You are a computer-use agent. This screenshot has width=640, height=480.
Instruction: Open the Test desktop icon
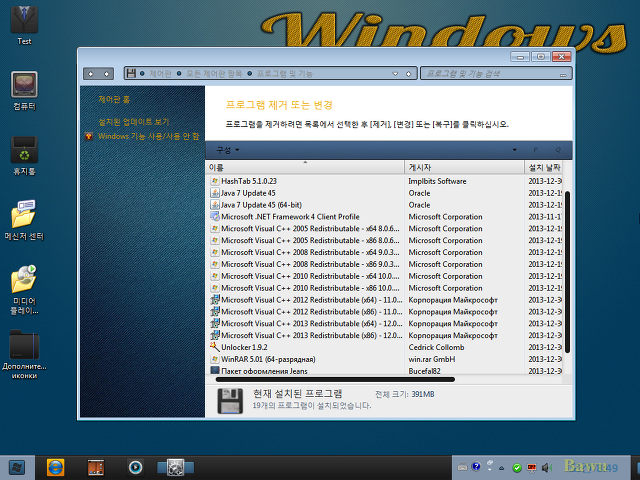click(x=24, y=24)
